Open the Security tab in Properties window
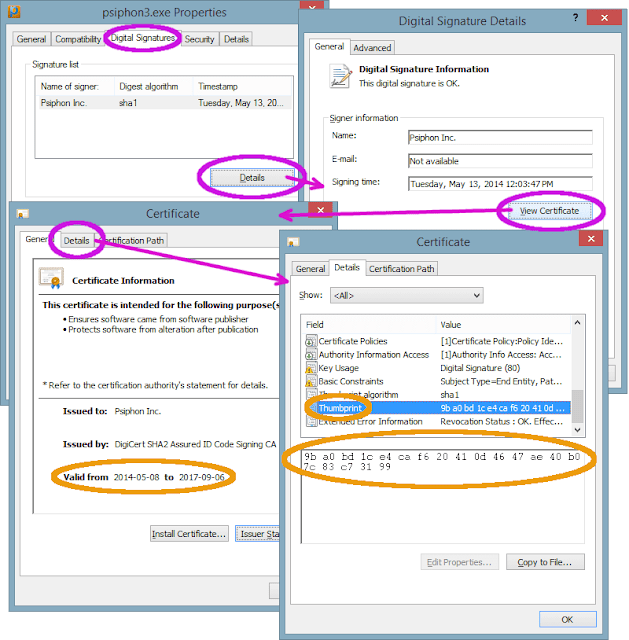Viewport: 629px width, 640px height. [199, 39]
